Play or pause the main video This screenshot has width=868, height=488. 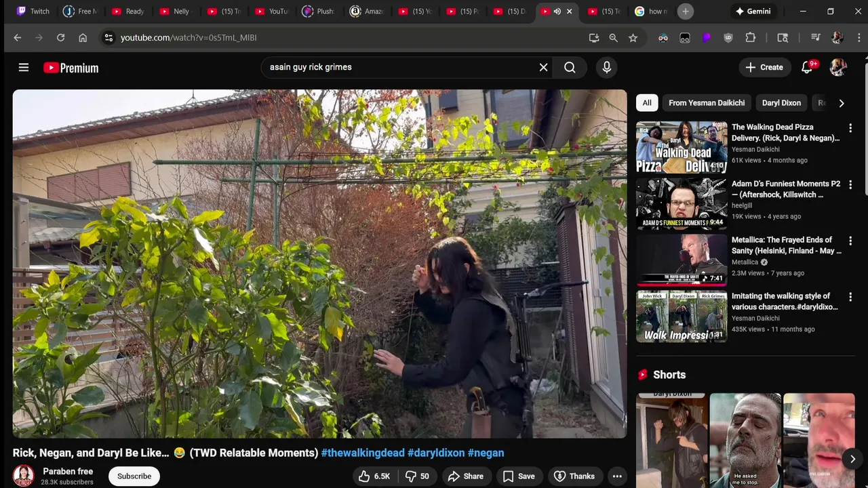[x=319, y=264]
